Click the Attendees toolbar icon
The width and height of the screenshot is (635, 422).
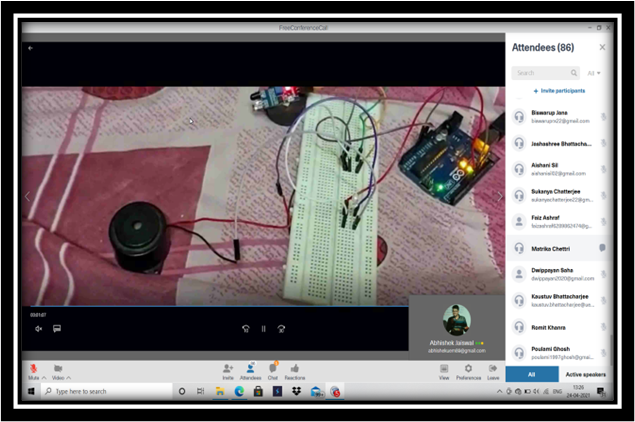tap(250, 369)
